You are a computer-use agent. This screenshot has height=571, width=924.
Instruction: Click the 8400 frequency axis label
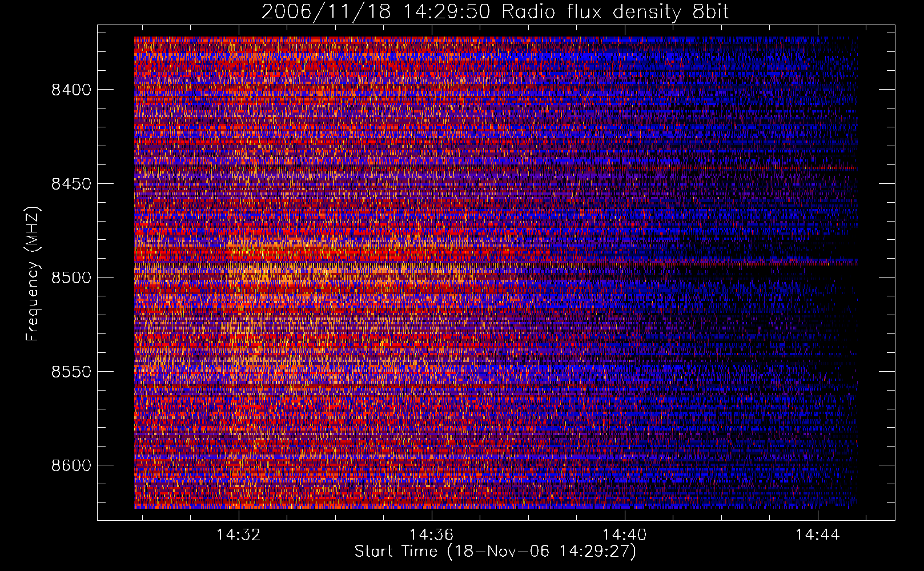pos(71,90)
